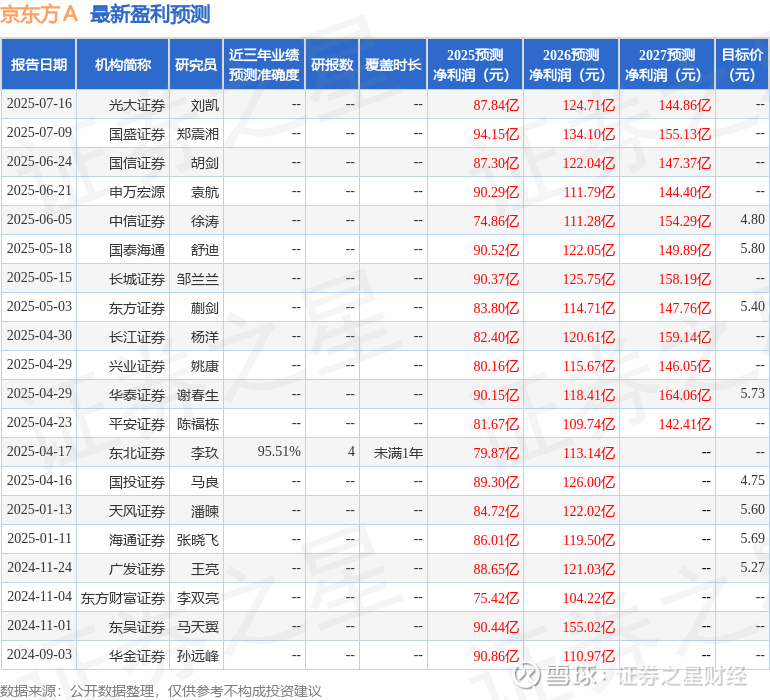Image resolution: width=770 pixels, height=700 pixels.
Task: Select the date 2024-09-03
Action: click(x=39, y=654)
